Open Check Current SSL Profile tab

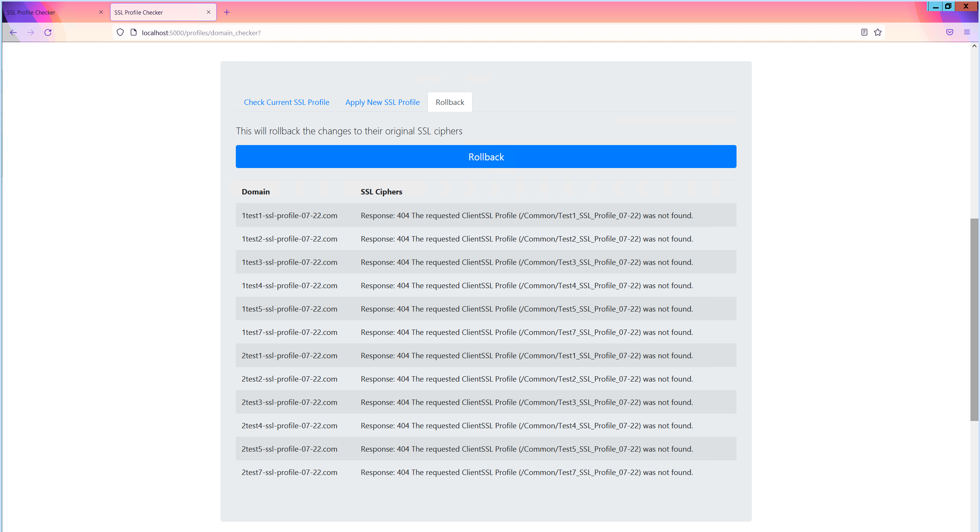(x=286, y=102)
